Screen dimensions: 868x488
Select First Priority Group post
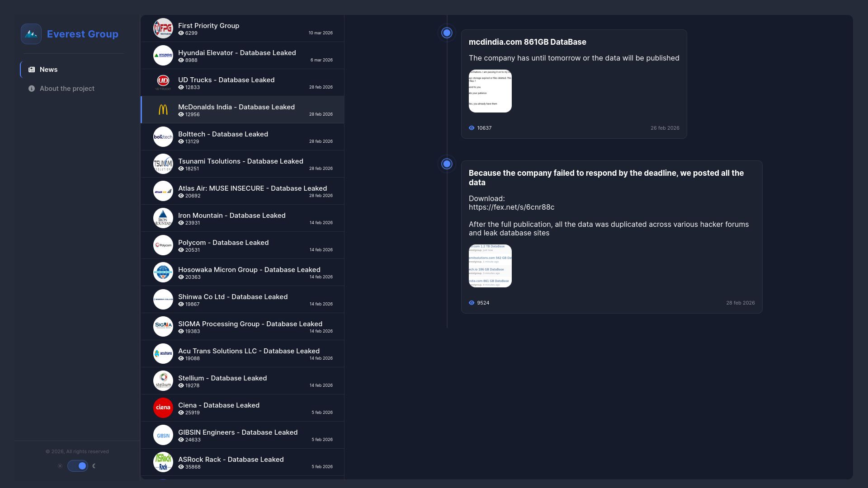point(208,26)
